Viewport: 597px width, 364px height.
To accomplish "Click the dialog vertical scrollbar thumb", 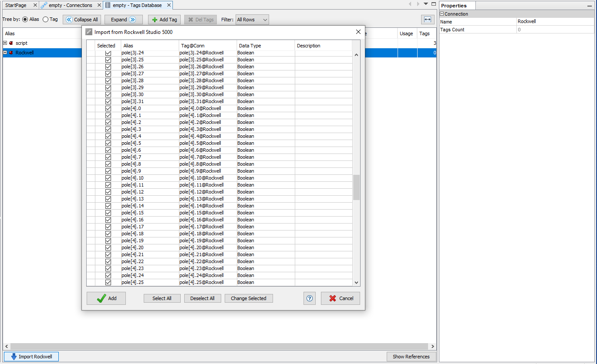I will click(x=356, y=187).
